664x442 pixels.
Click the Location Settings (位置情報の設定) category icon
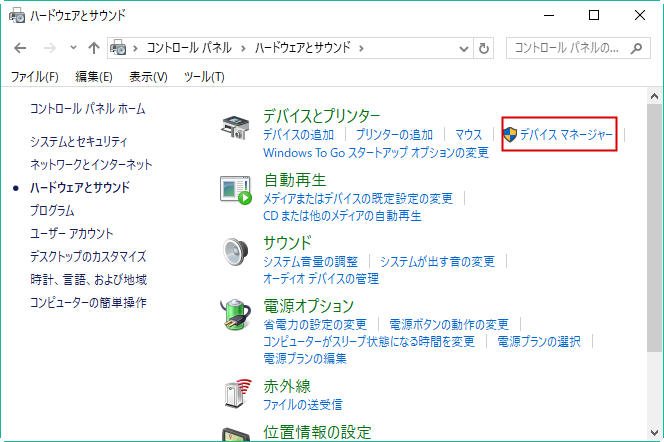236,434
